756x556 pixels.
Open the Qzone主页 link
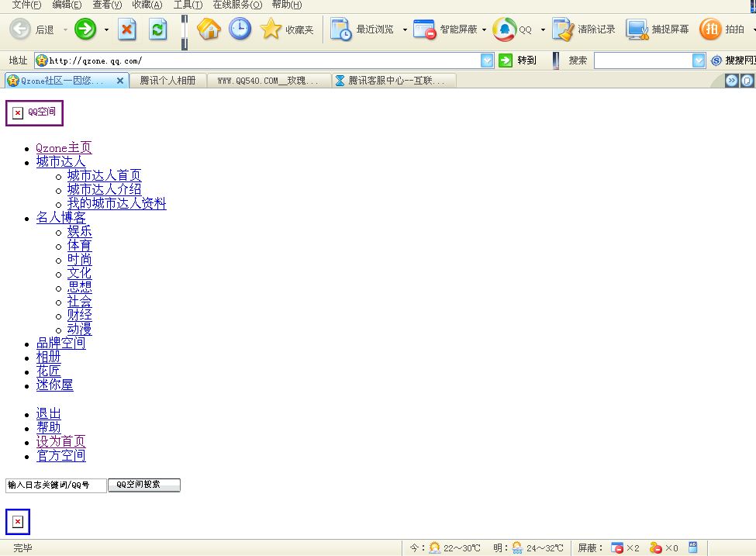[x=64, y=147]
